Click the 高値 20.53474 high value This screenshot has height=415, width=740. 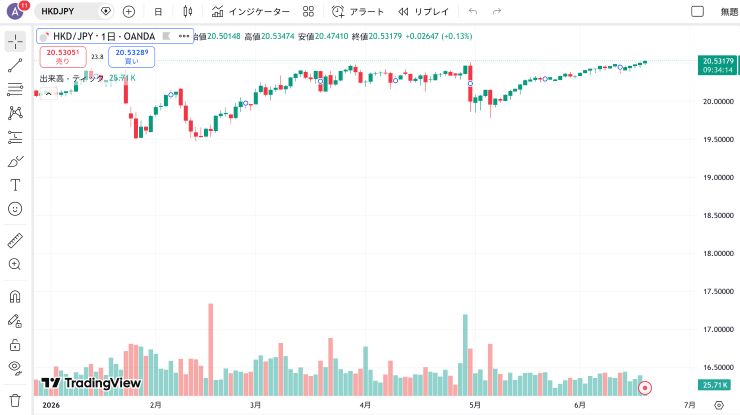click(x=269, y=36)
